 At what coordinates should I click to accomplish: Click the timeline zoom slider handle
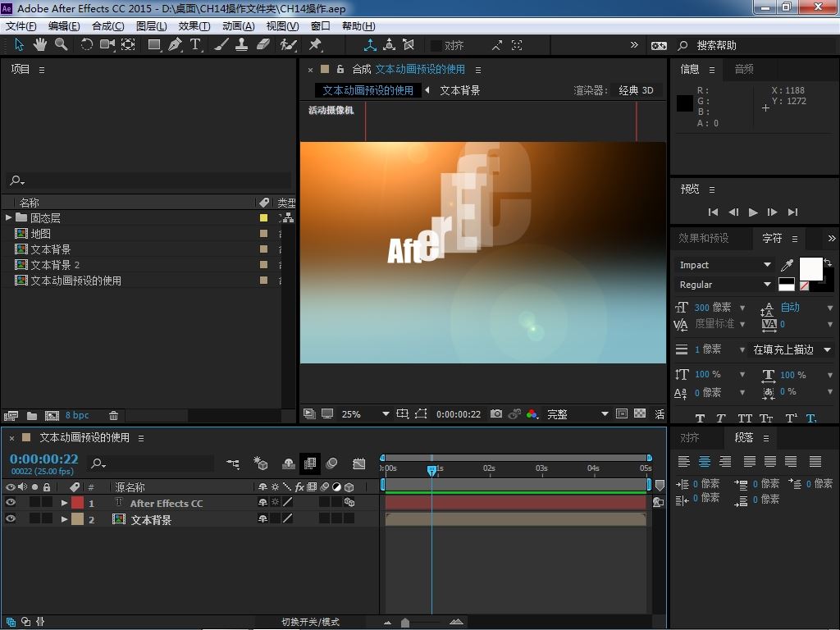click(x=405, y=622)
